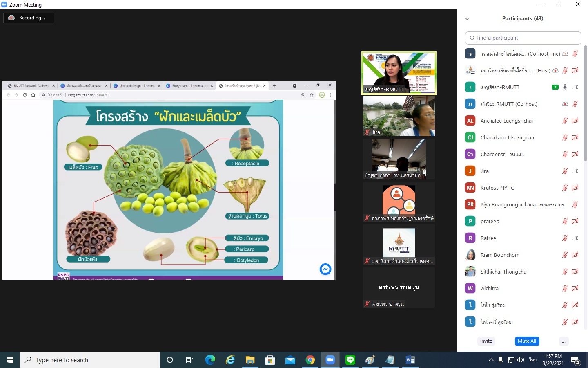The height and width of the screenshot is (368, 588).
Task: Click the Recording indicator in Zoom
Action: pos(29,18)
